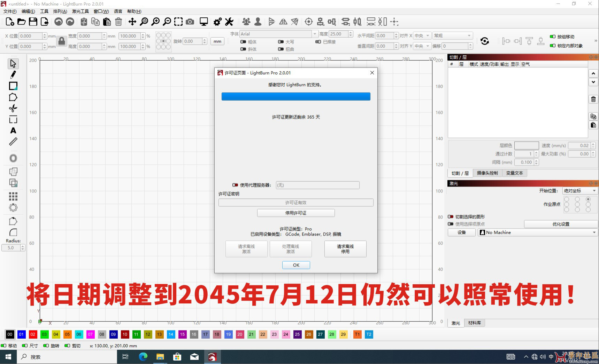Open the No Machine device dropdown
The height and width of the screenshot is (364, 599).
coord(538,232)
